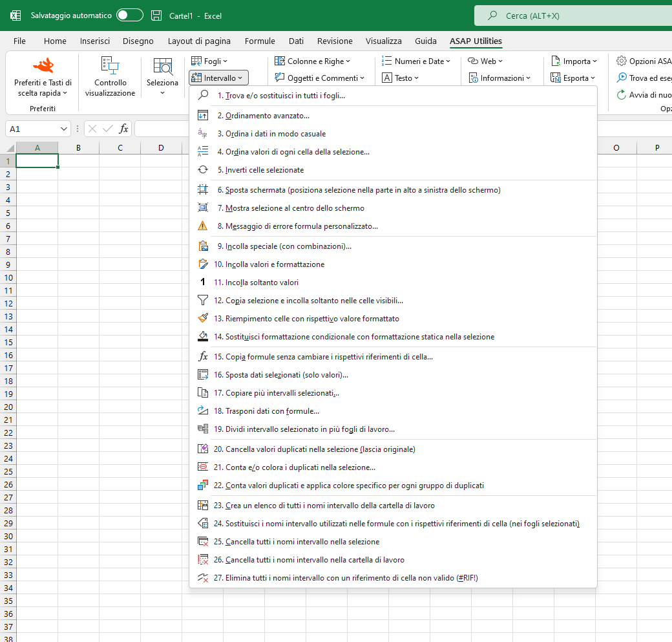Toggle the Salvataggio automatico switch
The image size is (672, 642).
129,15
